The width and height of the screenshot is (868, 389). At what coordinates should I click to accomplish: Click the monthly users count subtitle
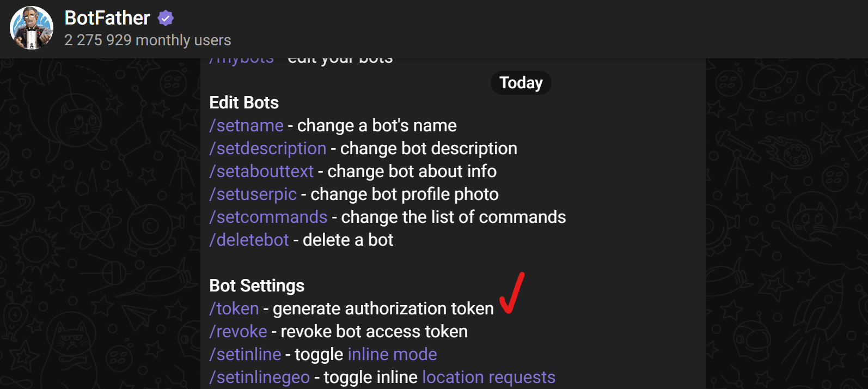coord(148,40)
